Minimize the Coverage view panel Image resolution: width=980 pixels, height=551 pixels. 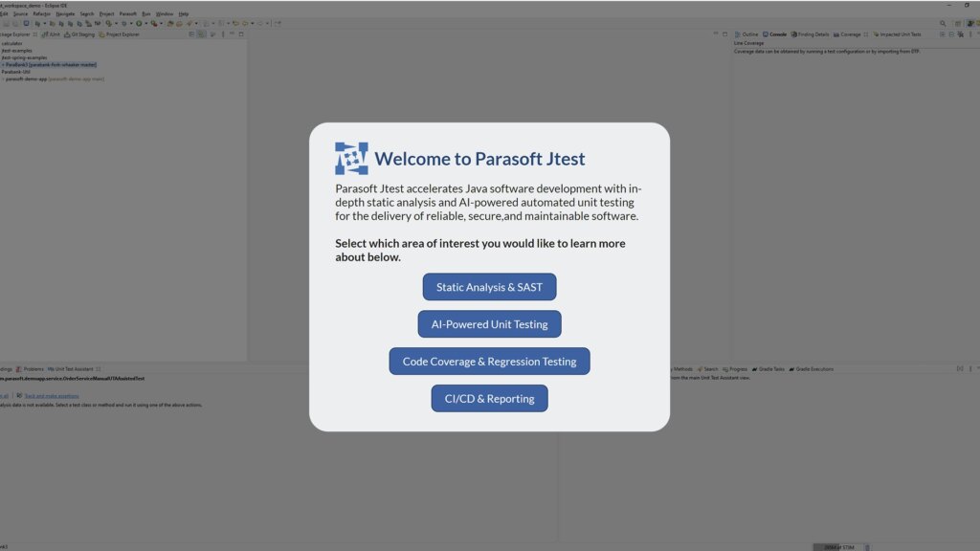coord(978,34)
